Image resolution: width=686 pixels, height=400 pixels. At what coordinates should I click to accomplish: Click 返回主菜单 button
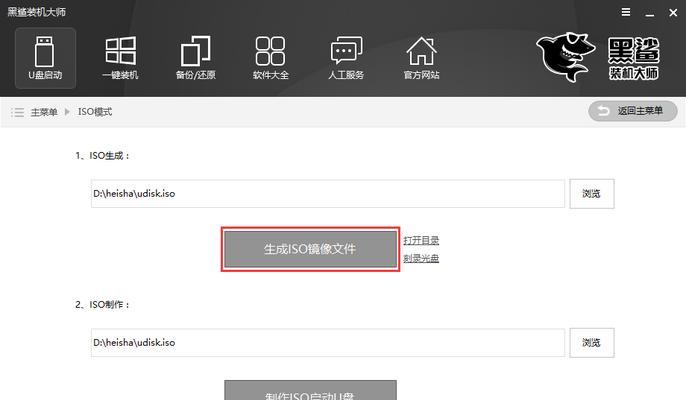pyautogui.click(x=633, y=111)
